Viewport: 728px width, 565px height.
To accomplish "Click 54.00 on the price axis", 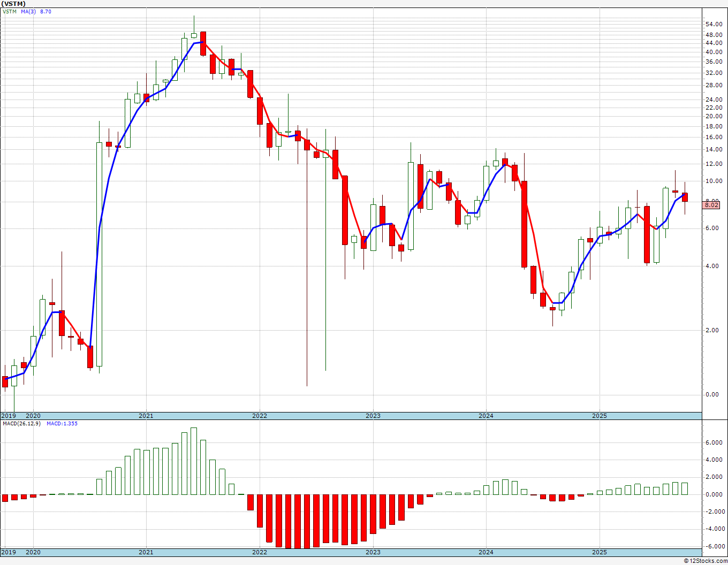I will [713, 25].
